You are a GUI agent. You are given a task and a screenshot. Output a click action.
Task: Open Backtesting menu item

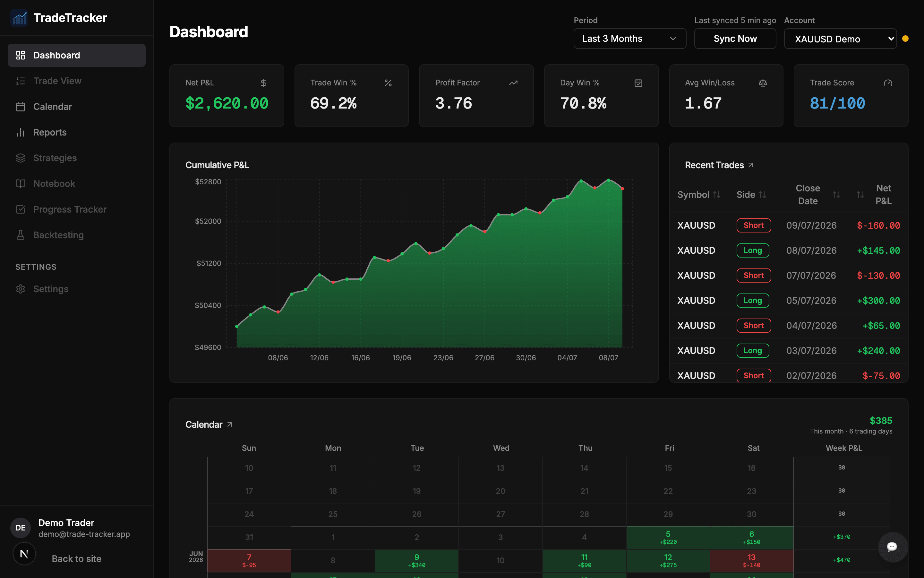click(x=77, y=235)
